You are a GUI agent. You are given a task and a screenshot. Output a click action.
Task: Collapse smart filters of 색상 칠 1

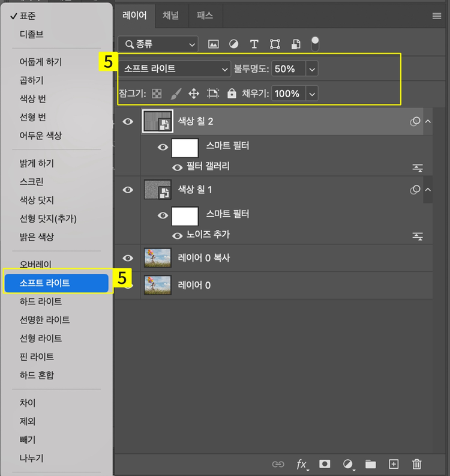tap(428, 190)
